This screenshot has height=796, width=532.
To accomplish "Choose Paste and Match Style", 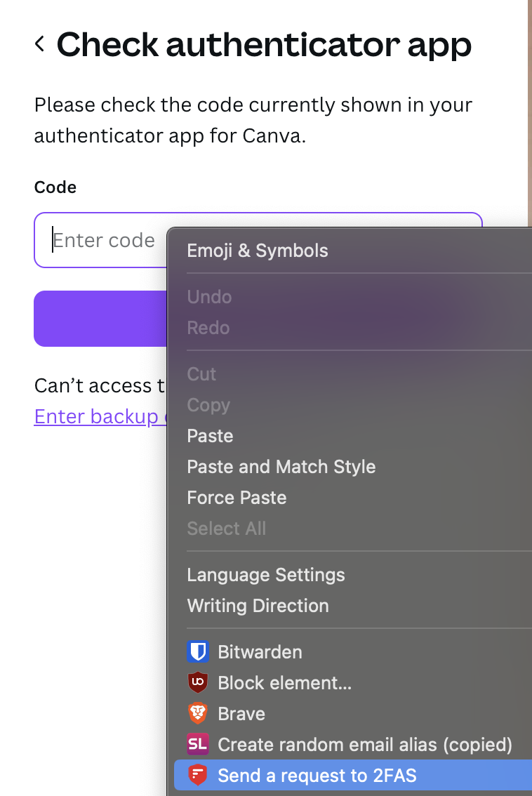I will (x=281, y=467).
